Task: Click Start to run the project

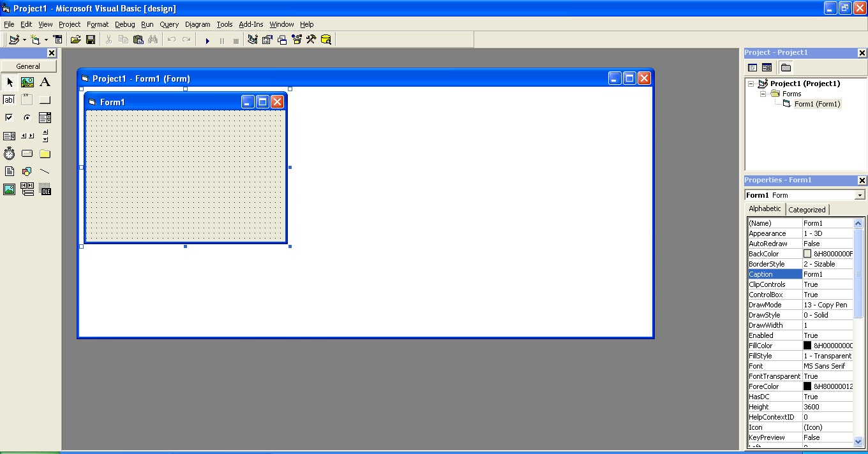Action: pos(207,39)
